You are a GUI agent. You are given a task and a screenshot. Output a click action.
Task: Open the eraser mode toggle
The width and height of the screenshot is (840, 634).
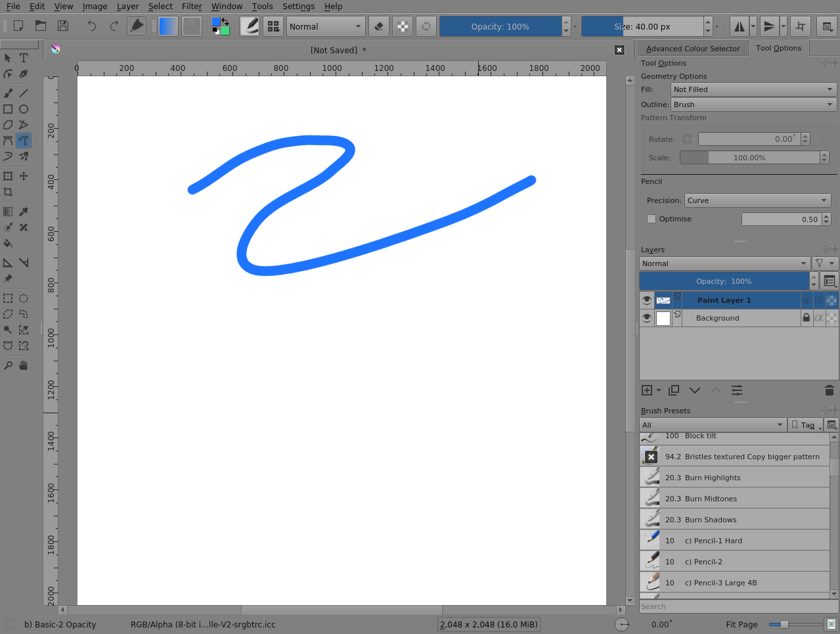(x=378, y=26)
